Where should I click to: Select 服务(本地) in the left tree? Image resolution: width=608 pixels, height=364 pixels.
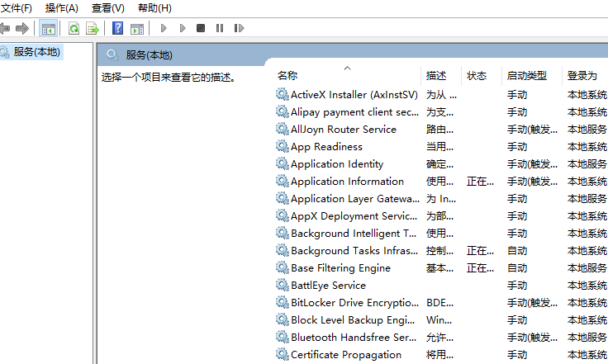point(37,52)
